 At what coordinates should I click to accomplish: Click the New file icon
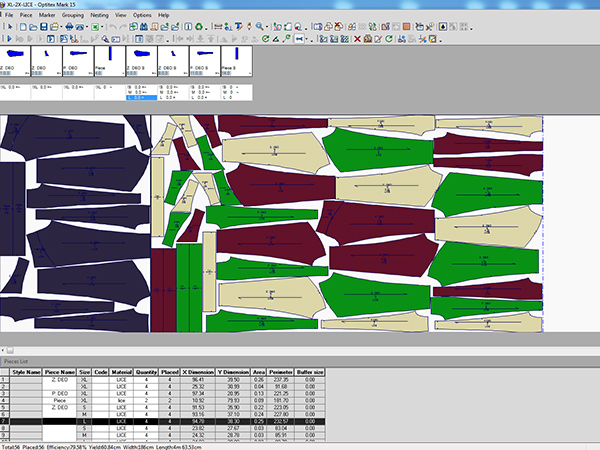pos(23,27)
